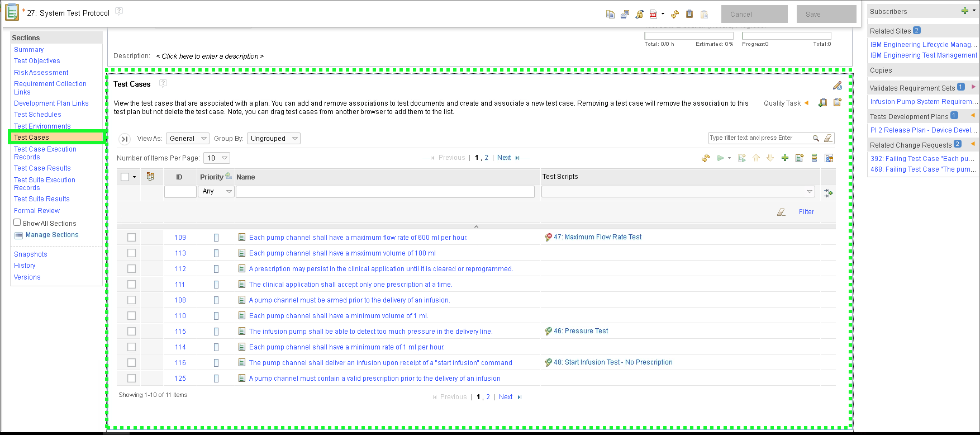Select the checkbox for test case 115
Viewport: 980px width, 435px height.
point(131,332)
